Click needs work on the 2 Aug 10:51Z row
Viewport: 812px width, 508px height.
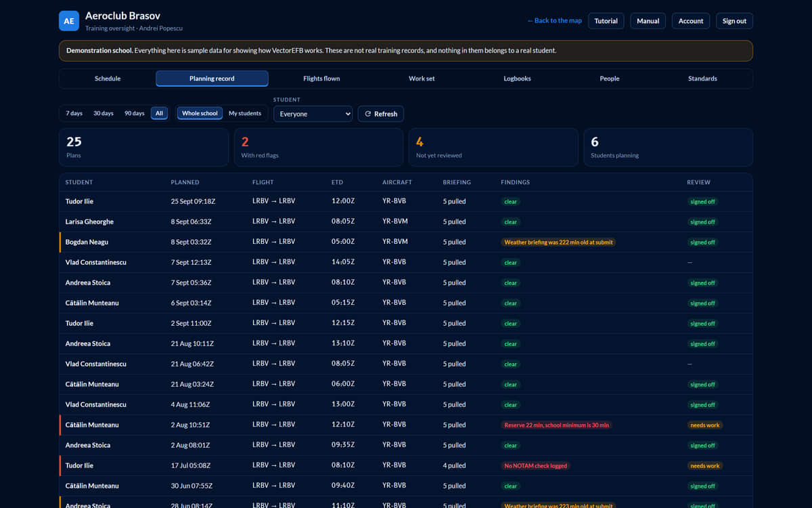point(704,425)
